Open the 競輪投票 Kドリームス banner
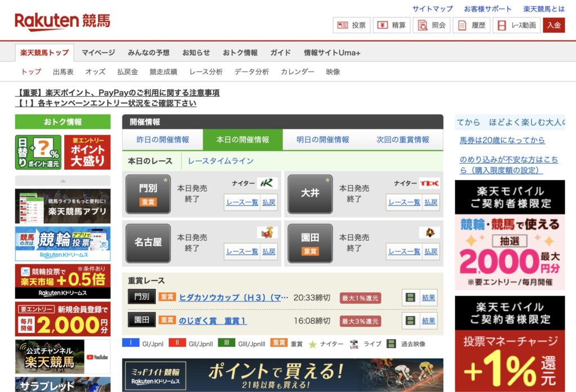Viewport: 576px width, 392px height. [x=63, y=244]
